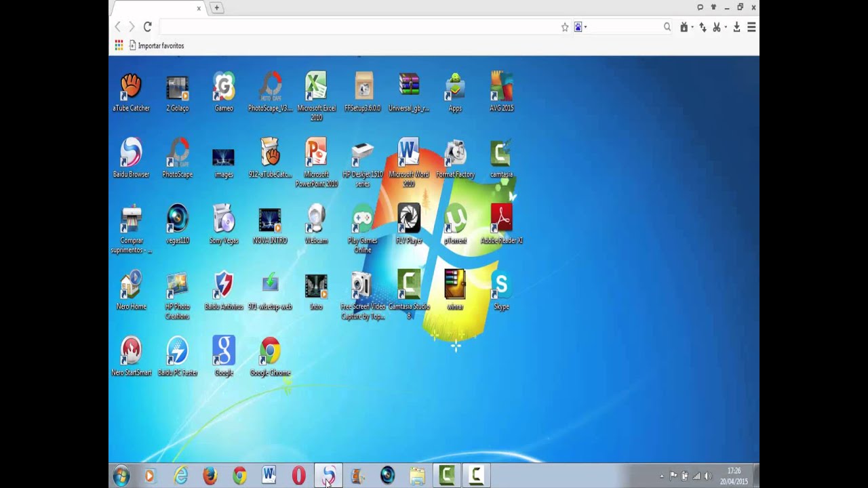This screenshot has height=488, width=868.
Task: Open the vegas110 desktop icon
Action: pos(178,224)
